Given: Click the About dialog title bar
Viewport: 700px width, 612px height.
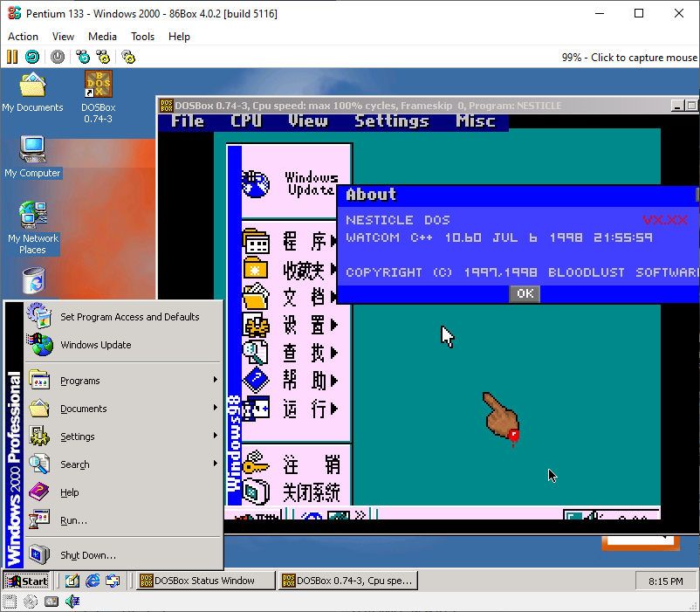Looking at the screenshot, I should [x=518, y=195].
